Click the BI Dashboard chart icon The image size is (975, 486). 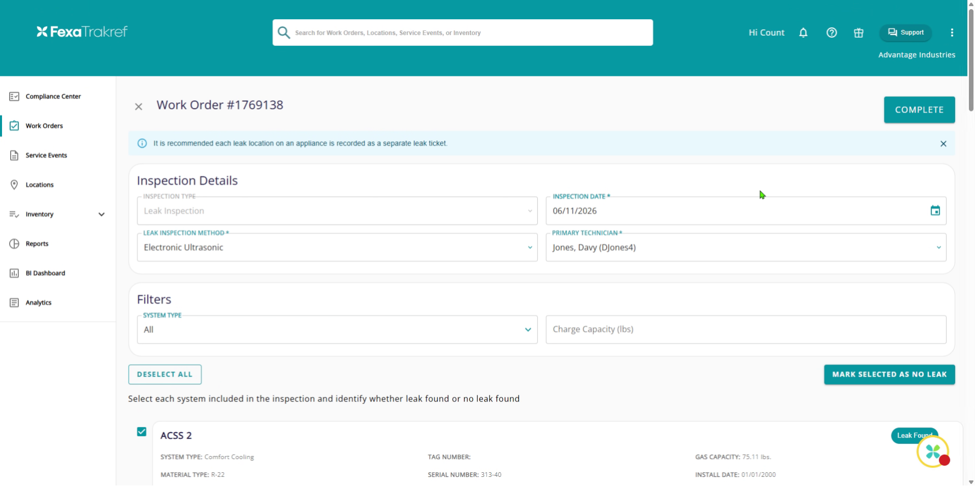[14, 273]
